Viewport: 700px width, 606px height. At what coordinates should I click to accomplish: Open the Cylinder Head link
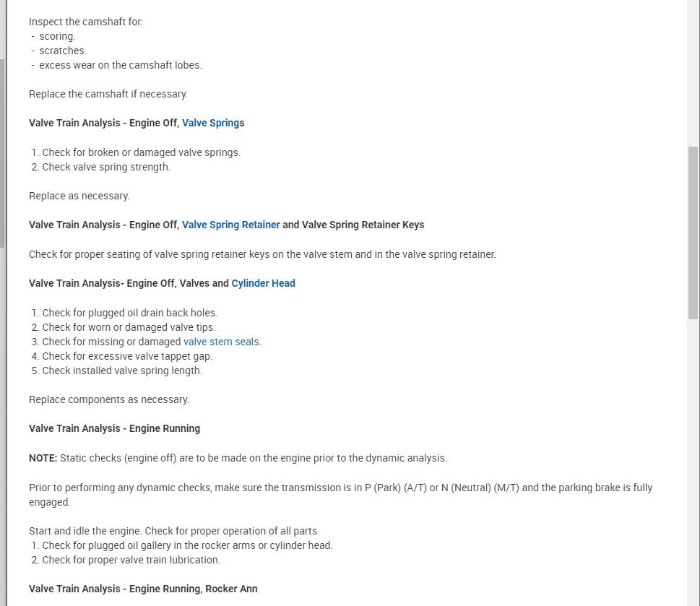tap(263, 283)
